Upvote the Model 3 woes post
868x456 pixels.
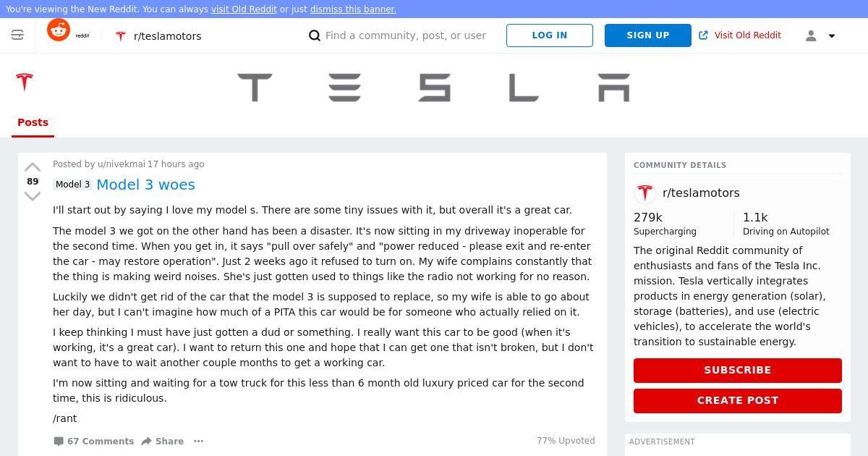pos(33,168)
